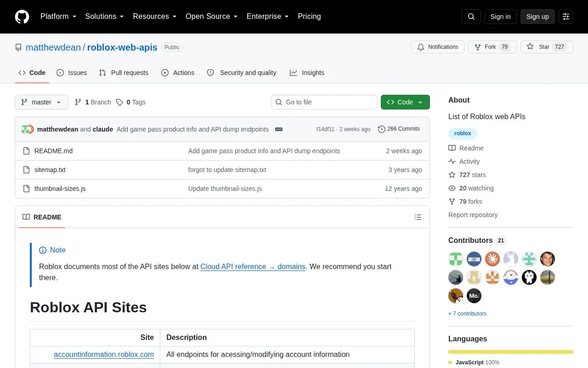588x368 pixels.
Task: Click the Pricing link in header
Action: point(309,17)
